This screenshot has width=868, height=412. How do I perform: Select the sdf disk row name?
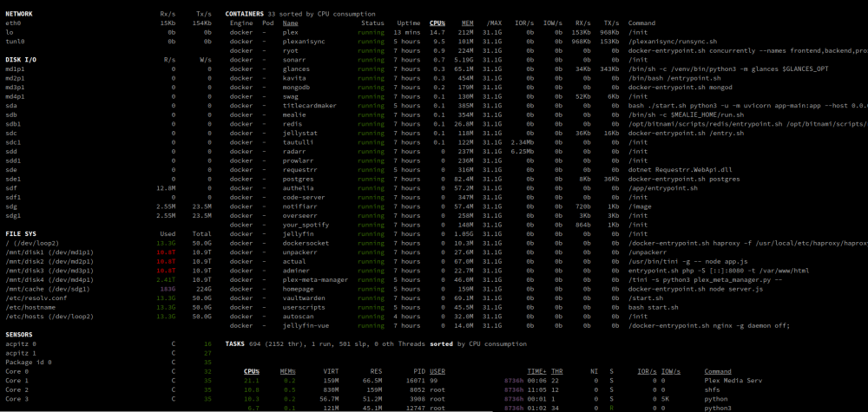(11, 188)
